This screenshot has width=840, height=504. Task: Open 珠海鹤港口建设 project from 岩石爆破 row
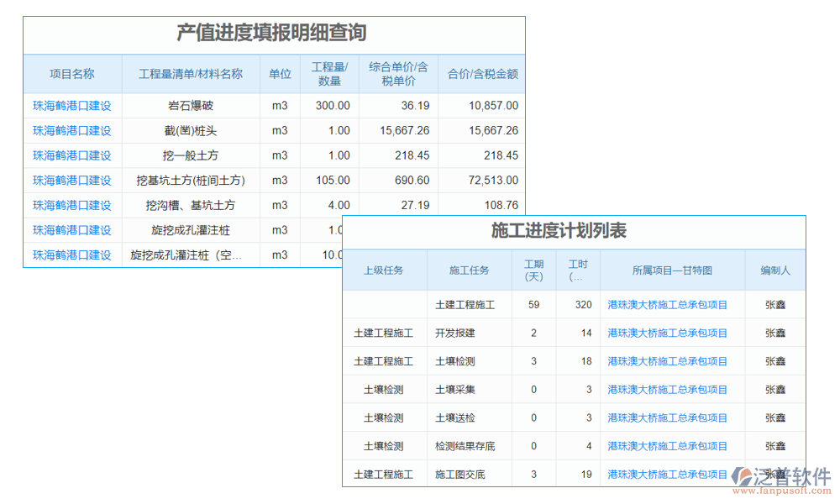pos(72,106)
